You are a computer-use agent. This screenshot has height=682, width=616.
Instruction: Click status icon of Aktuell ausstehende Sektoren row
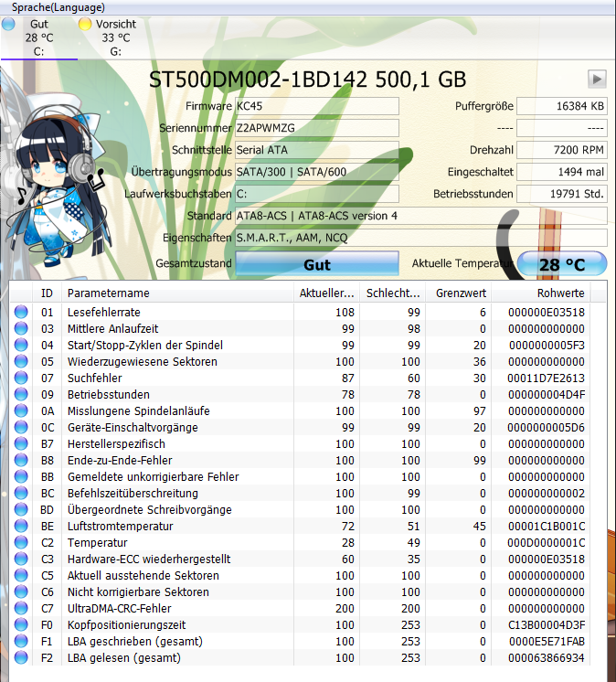tap(21, 575)
